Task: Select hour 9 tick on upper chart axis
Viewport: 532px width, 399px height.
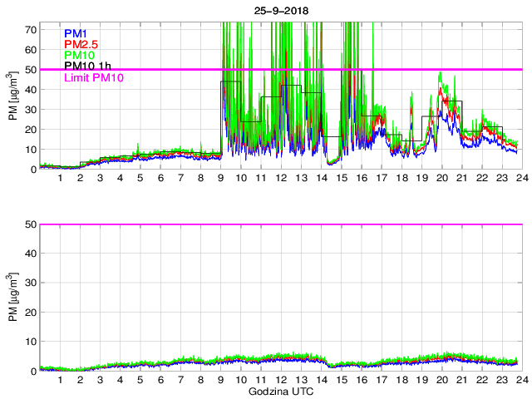Action: (x=220, y=179)
